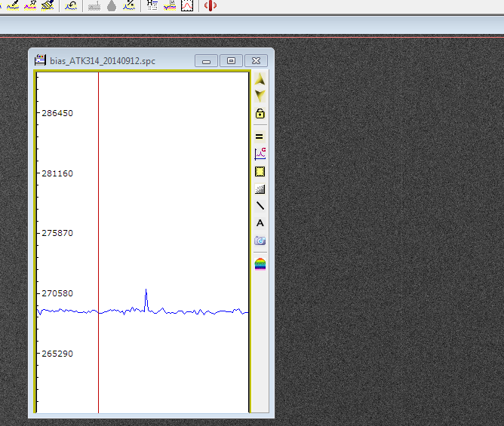Toggle the padlock axis lock icon

[260, 113]
